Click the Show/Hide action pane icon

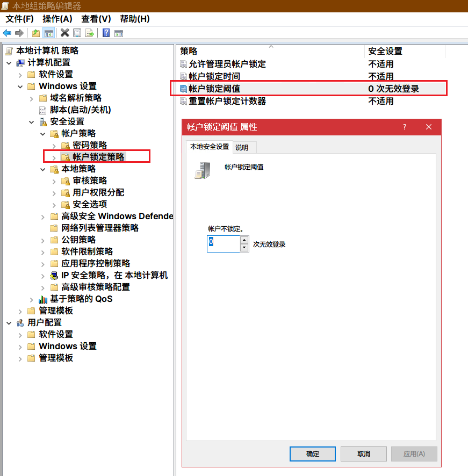(x=118, y=33)
